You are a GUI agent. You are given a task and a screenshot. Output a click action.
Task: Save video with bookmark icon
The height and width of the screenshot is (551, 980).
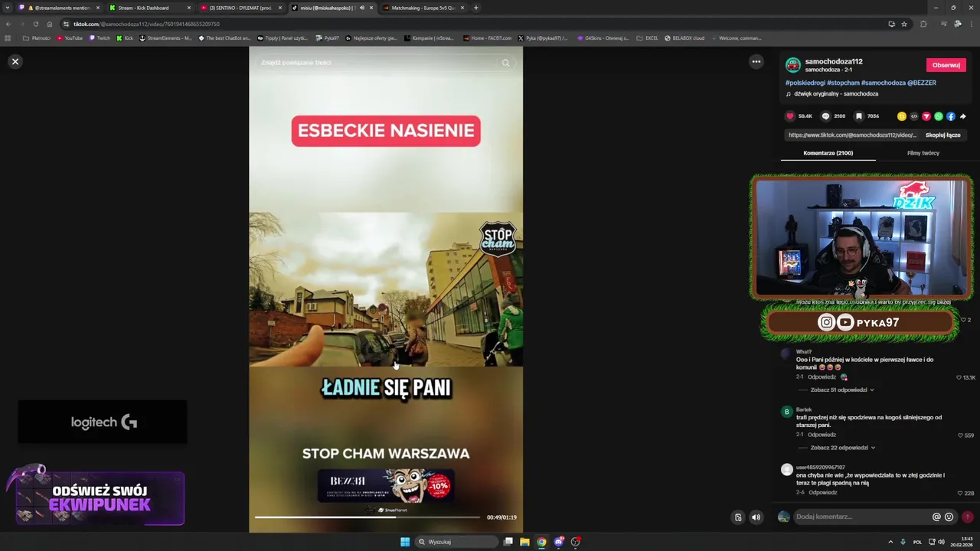[859, 116]
